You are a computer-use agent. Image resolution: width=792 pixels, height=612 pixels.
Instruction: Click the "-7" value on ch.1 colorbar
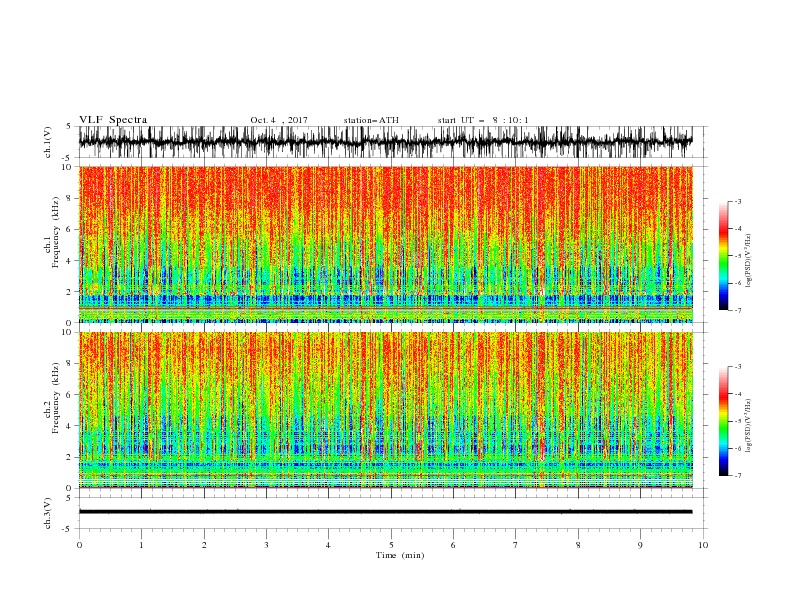pyautogui.click(x=737, y=310)
